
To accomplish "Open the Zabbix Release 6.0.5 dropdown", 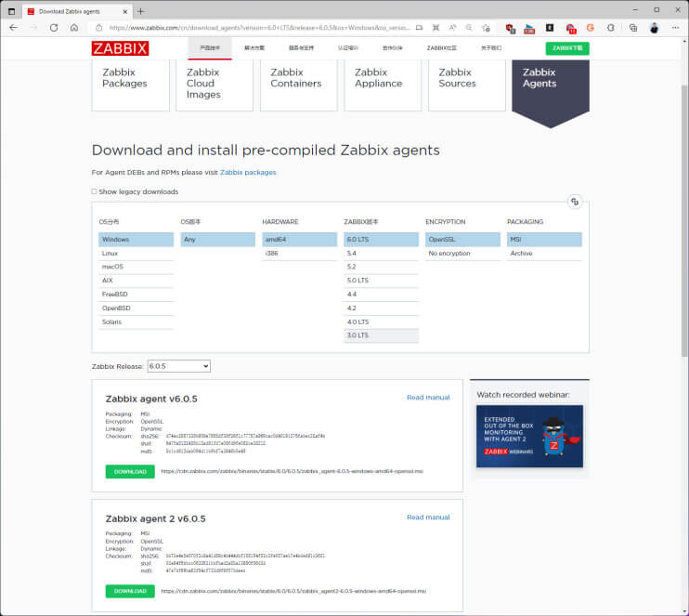I will (179, 366).
